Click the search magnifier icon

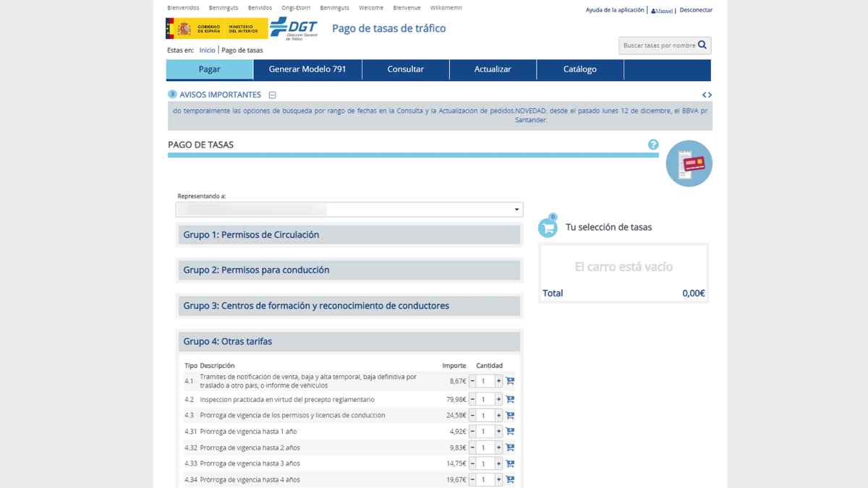(700, 45)
